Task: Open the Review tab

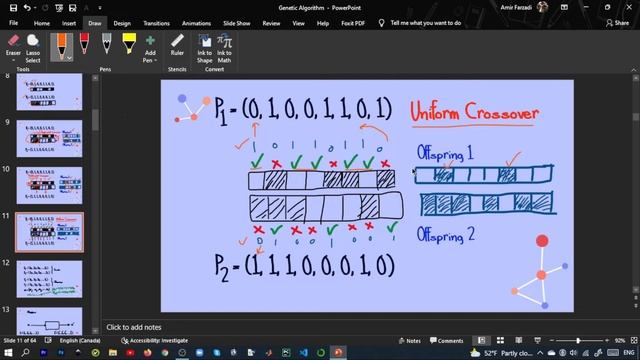Action: [271, 23]
